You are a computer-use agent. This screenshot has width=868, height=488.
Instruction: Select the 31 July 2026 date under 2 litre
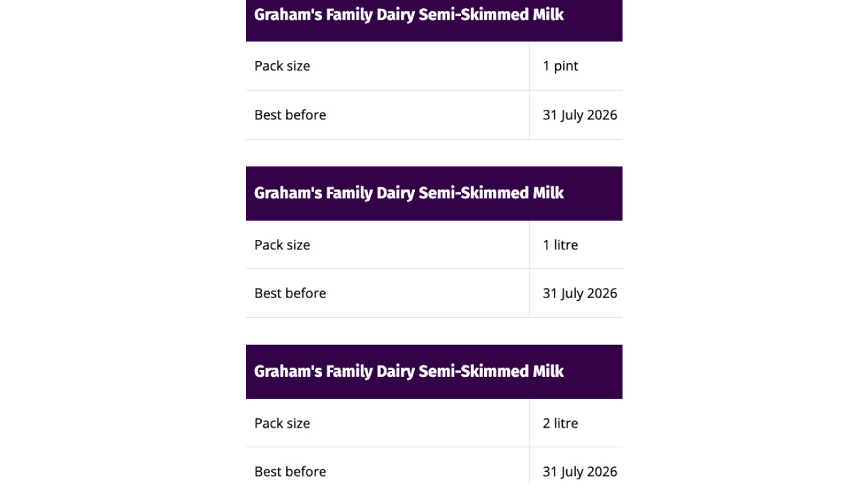[x=580, y=471]
